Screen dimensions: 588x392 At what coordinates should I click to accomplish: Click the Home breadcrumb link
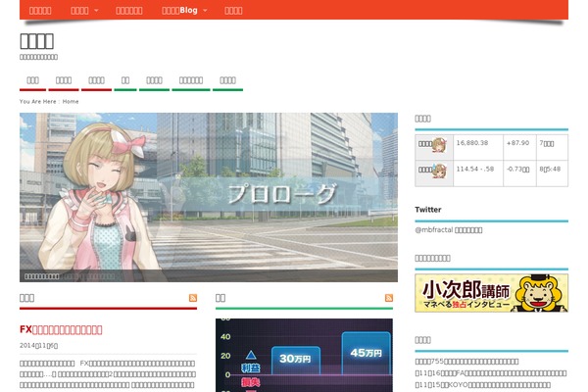(x=71, y=102)
